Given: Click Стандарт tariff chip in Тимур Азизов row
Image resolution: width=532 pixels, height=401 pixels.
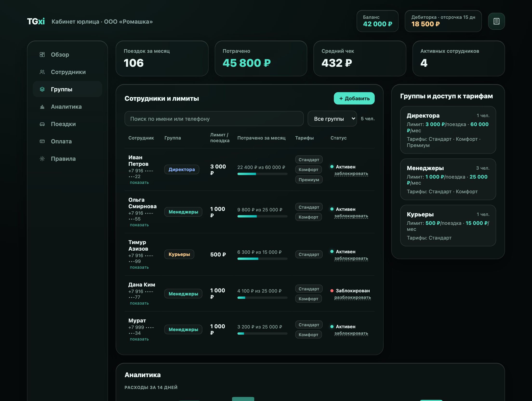Looking at the screenshot, I should (309, 254).
